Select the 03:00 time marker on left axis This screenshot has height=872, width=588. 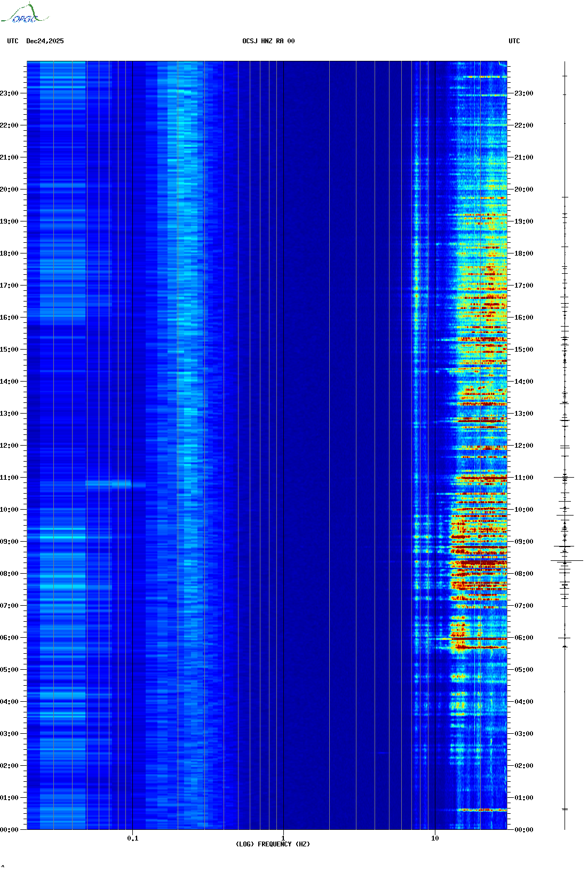pyautogui.click(x=10, y=734)
